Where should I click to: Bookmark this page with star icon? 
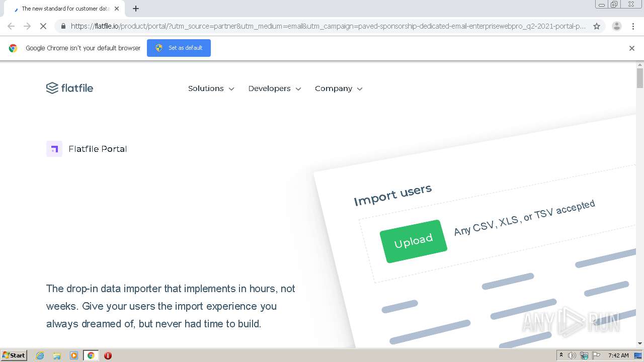597,26
